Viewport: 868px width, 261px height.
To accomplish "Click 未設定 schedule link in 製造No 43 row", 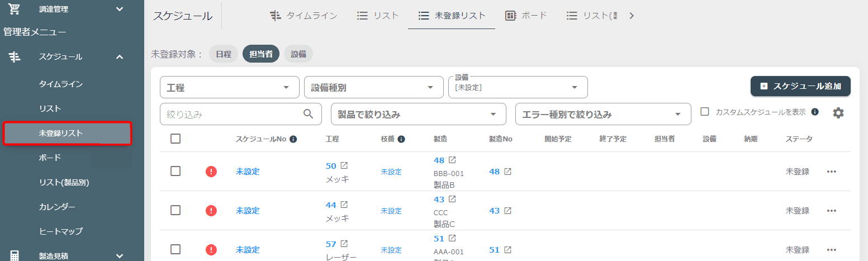I will coord(248,211).
